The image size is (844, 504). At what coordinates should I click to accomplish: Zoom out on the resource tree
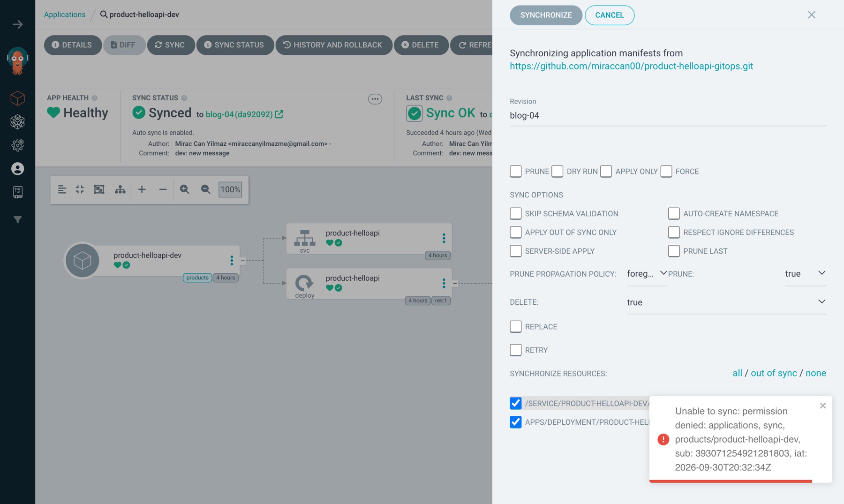click(x=205, y=189)
